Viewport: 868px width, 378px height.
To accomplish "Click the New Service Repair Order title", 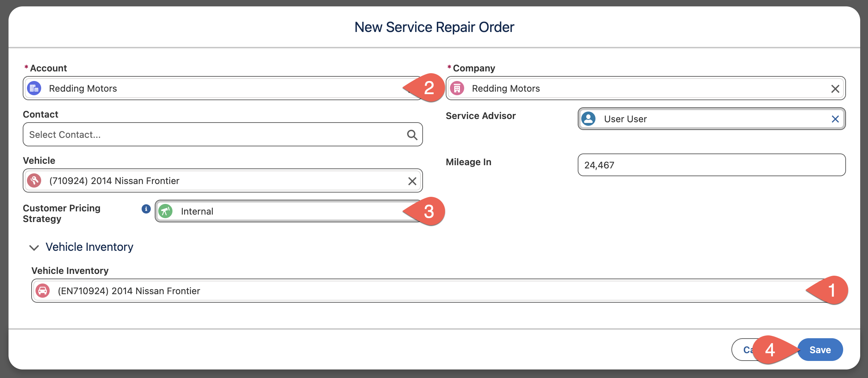I will 434,27.
